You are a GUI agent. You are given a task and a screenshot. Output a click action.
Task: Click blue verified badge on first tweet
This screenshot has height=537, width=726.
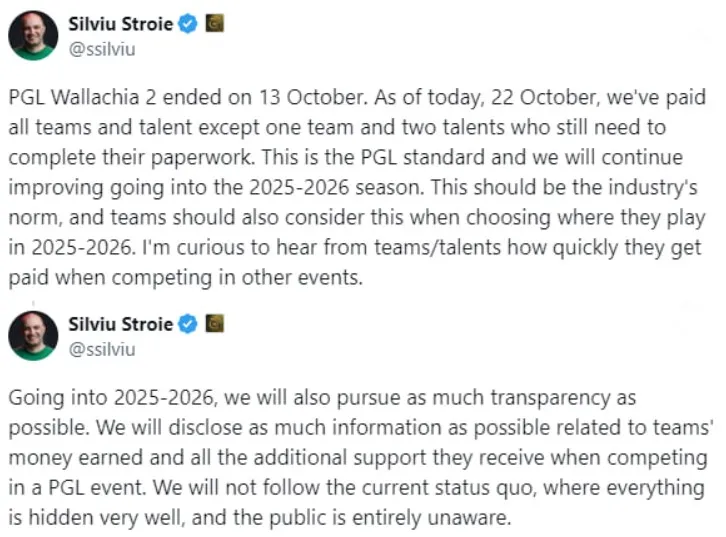(x=188, y=24)
